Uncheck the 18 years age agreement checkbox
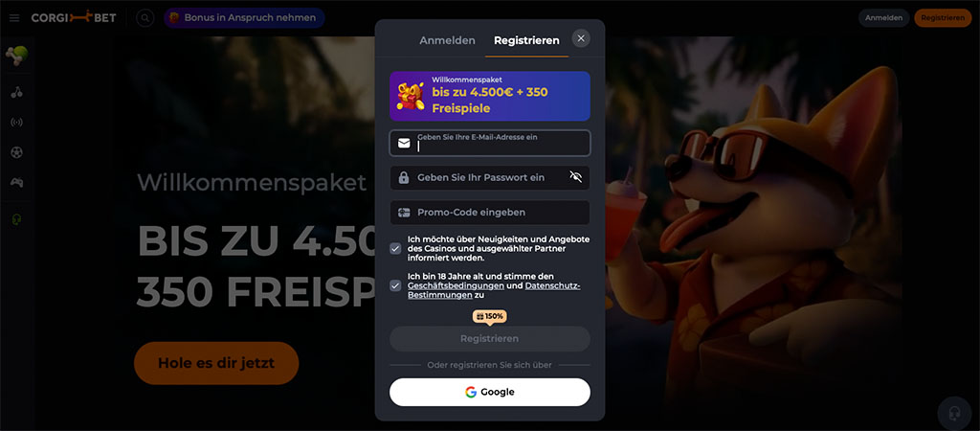The image size is (980, 431). coord(395,285)
